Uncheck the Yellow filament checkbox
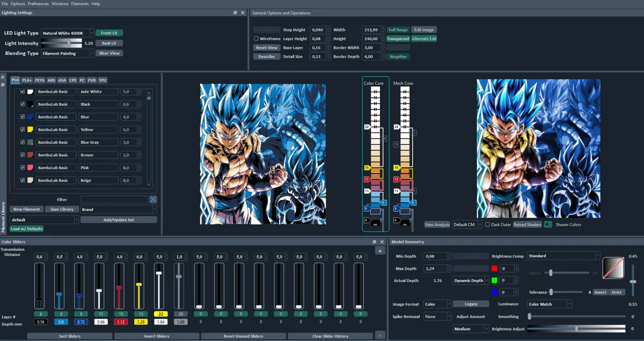 coord(23,130)
